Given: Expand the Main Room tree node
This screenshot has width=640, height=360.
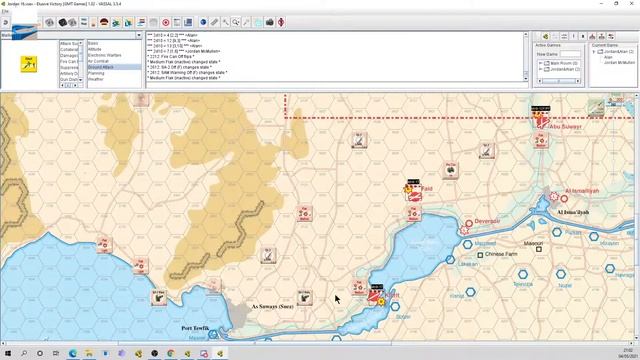Looking at the screenshot, I should 540,63.
